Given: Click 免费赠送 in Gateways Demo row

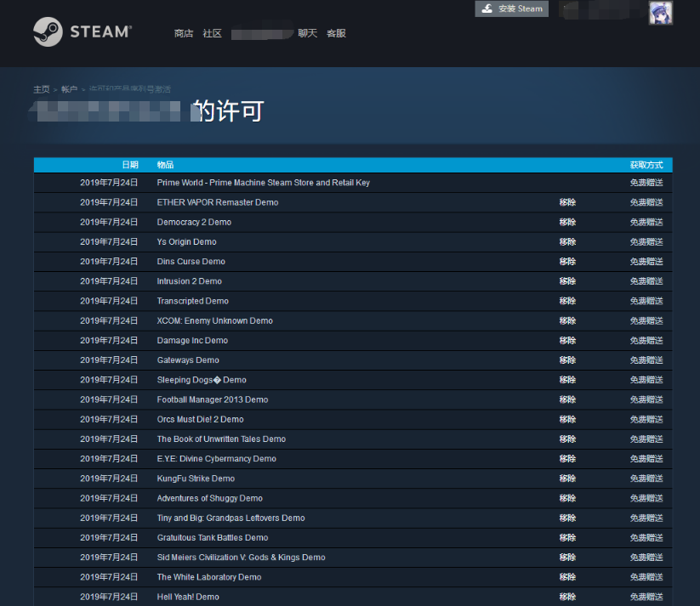Looking at the screenshot, I should coord(646,360).
